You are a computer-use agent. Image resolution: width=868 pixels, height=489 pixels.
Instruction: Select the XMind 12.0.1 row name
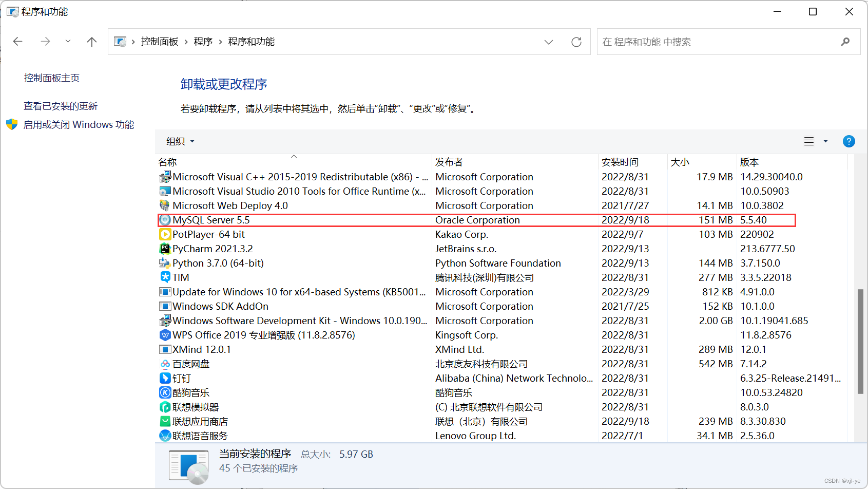202,349
